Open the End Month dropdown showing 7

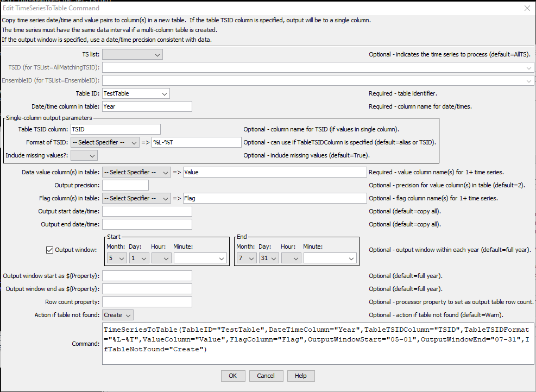247,258
